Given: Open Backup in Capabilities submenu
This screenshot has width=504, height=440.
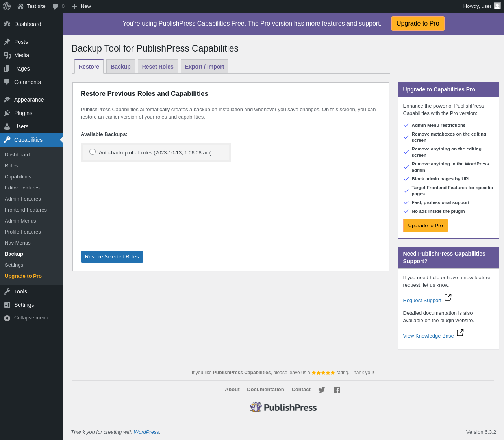Looking at the screenshot, I should click(x=14, y=254).
